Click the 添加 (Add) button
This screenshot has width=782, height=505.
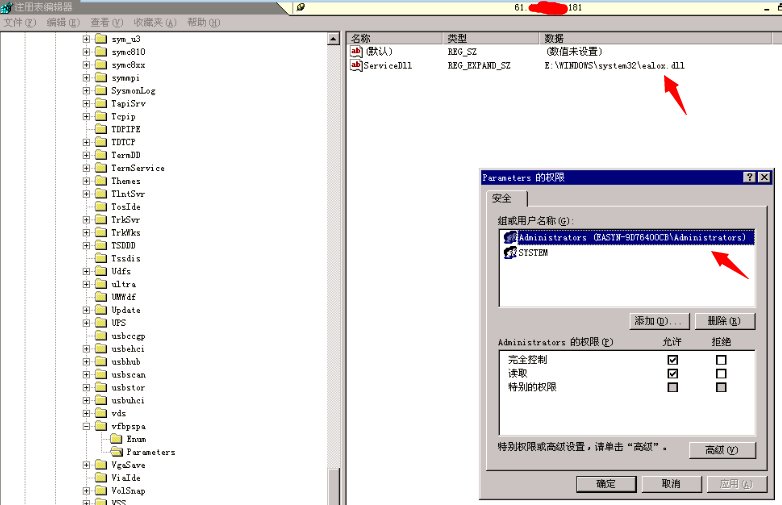(659, 321)
